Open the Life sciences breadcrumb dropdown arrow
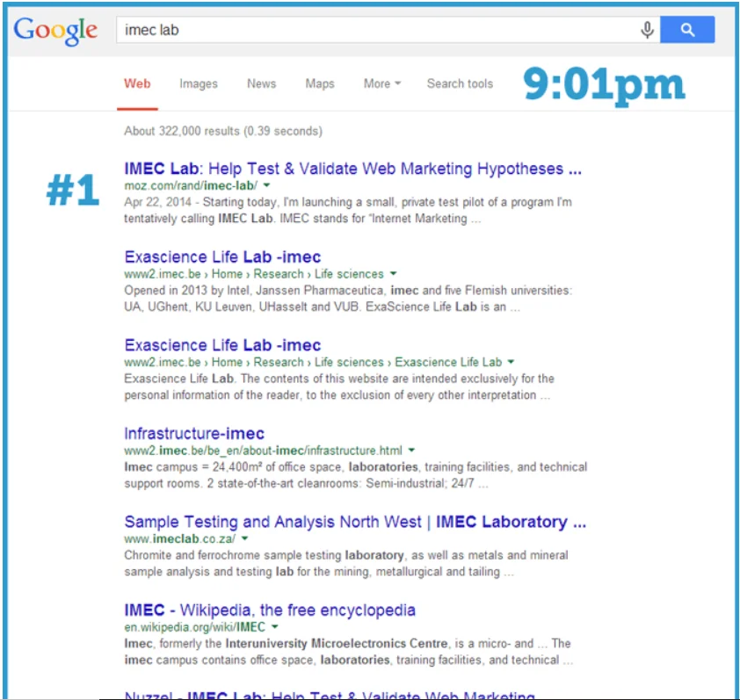The height and width of the screenshot is (700, 740). (392, 273)
